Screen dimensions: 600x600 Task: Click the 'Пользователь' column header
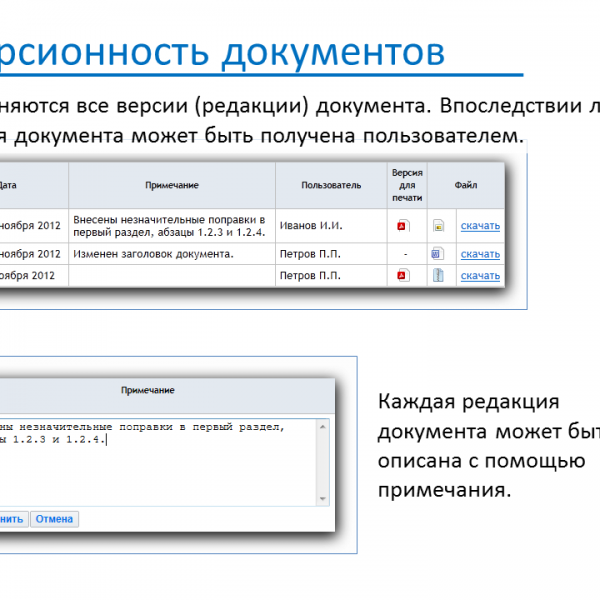(330, 185)
